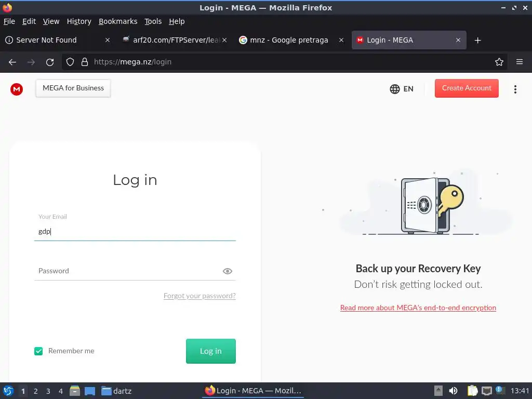Viewport: 532px width, 399px height.
Task: Click the 13:41 clock
Action: pos(520,391)
